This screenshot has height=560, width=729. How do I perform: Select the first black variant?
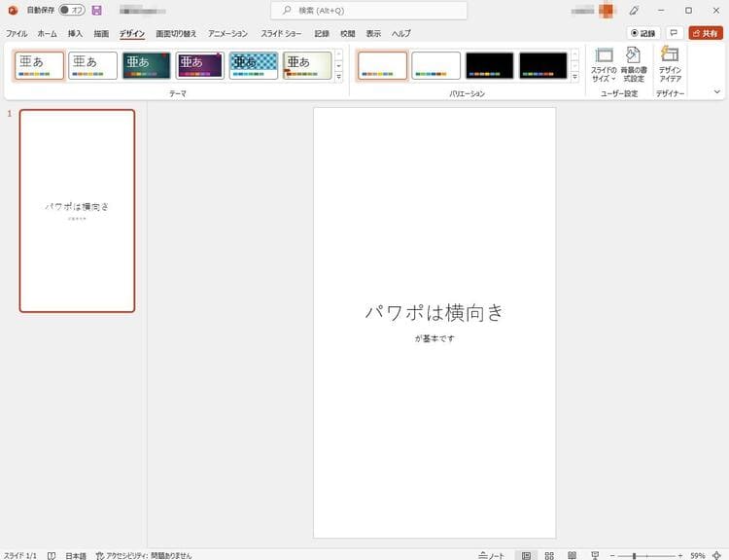(490, 65)
